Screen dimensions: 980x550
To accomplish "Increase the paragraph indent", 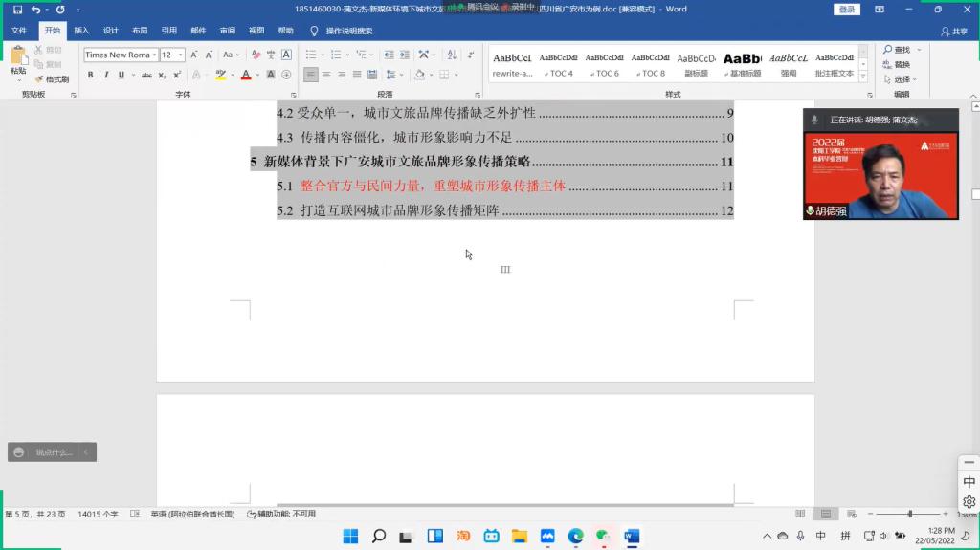I will point(405,55).
